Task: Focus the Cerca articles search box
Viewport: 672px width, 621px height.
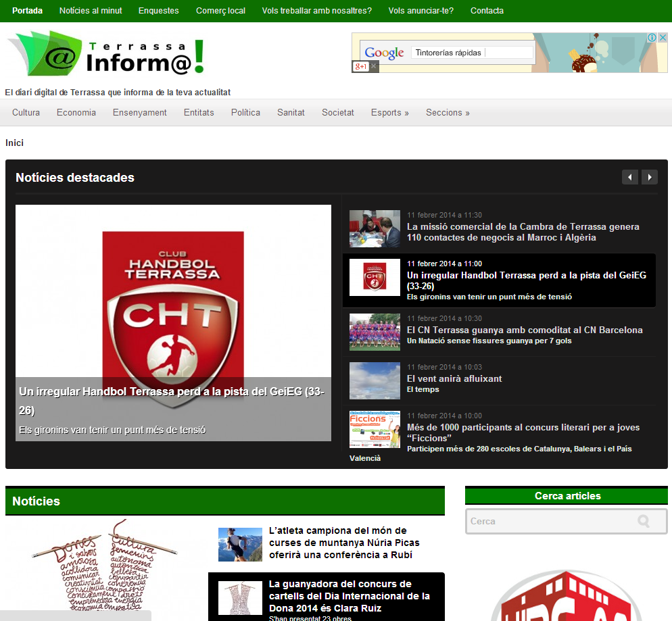Action: (566, 521)
